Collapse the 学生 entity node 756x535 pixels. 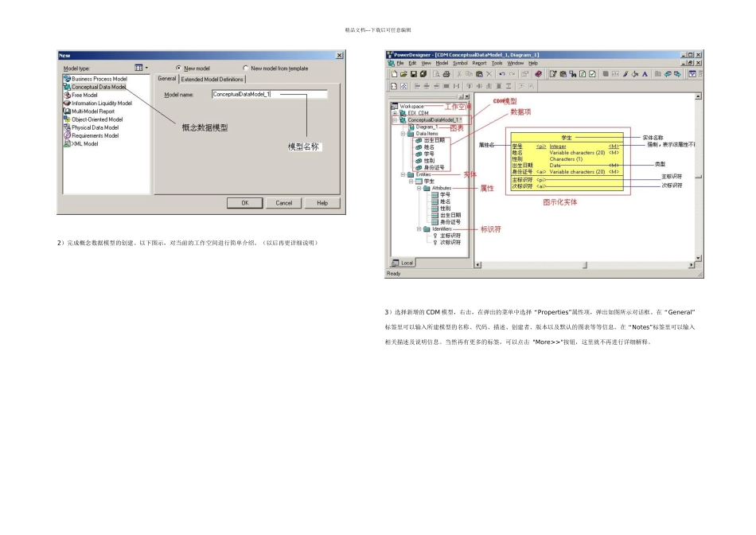click(x=411, y=182)
